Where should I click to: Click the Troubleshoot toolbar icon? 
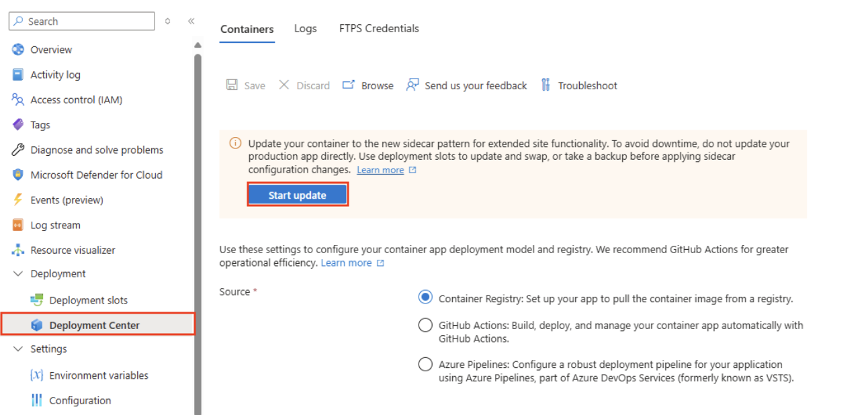coord(578,85)
